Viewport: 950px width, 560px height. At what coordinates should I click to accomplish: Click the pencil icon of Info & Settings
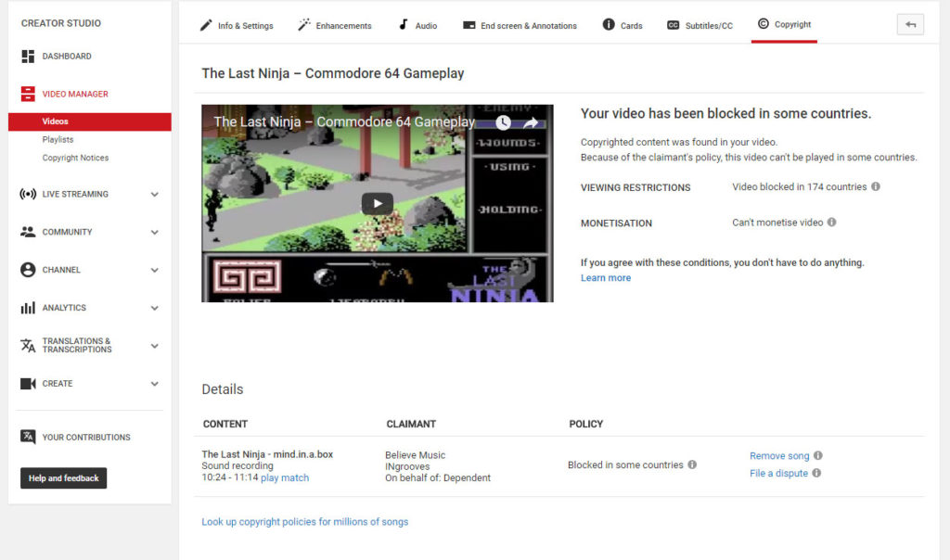(206, 25)
